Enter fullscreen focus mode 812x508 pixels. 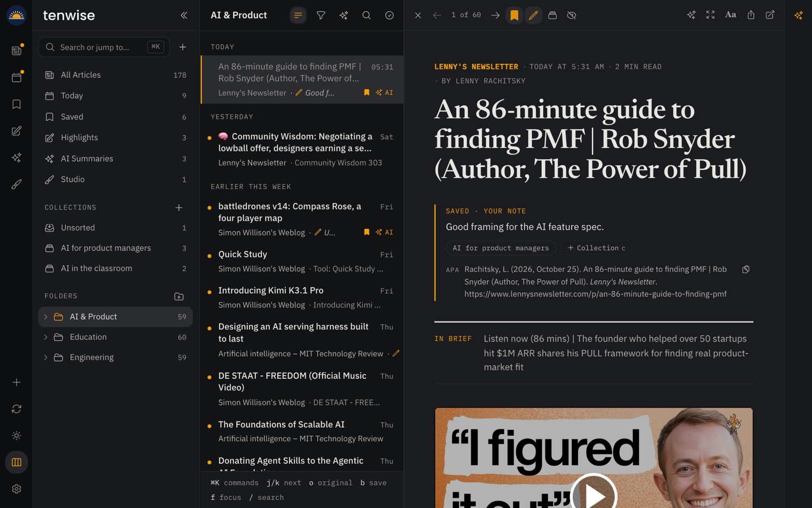pyautogui.click(x=710, y=15)
